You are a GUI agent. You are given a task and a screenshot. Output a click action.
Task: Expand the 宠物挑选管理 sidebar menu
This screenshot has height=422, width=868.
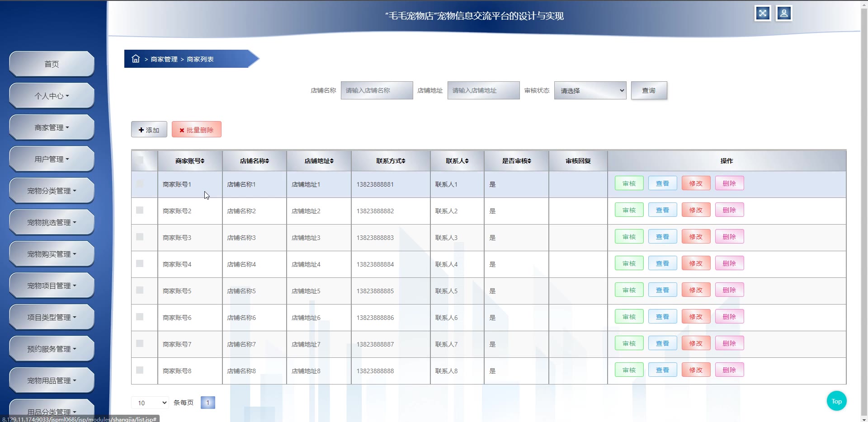[x=52, y=222]
